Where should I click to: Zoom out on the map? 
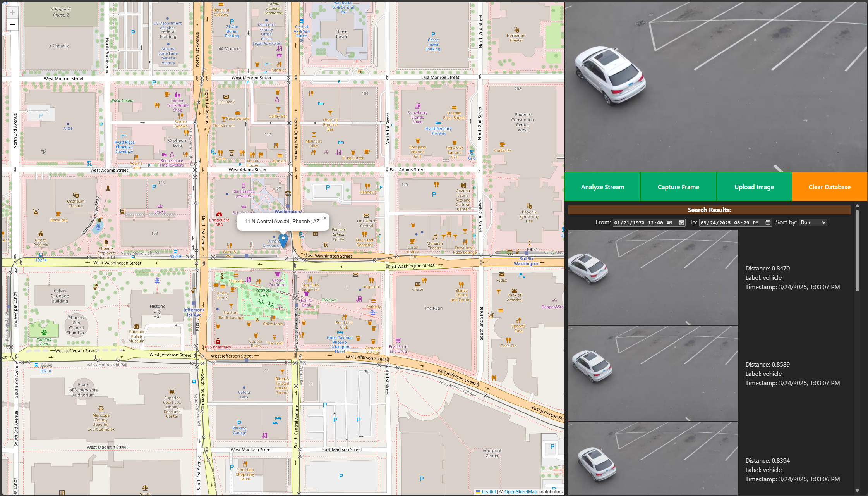[x=12, y=25]
